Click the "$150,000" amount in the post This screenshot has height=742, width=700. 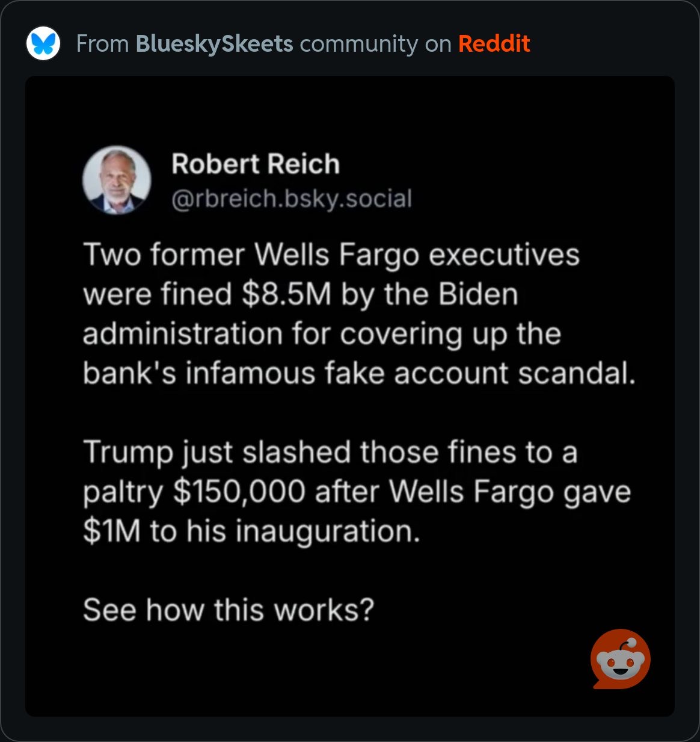[239, 492]
